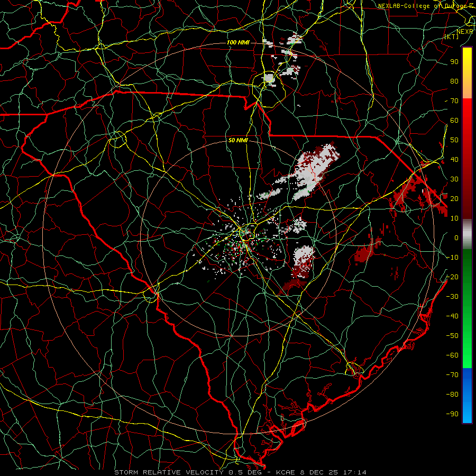
Task: Click the -80 value on the velocity scale
Action: tap(452, 395)
